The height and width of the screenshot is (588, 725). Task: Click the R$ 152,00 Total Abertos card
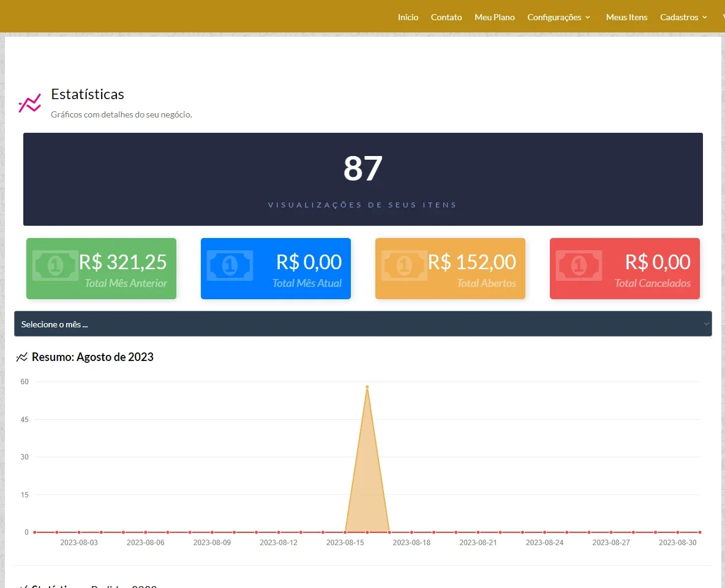[450, 269]
